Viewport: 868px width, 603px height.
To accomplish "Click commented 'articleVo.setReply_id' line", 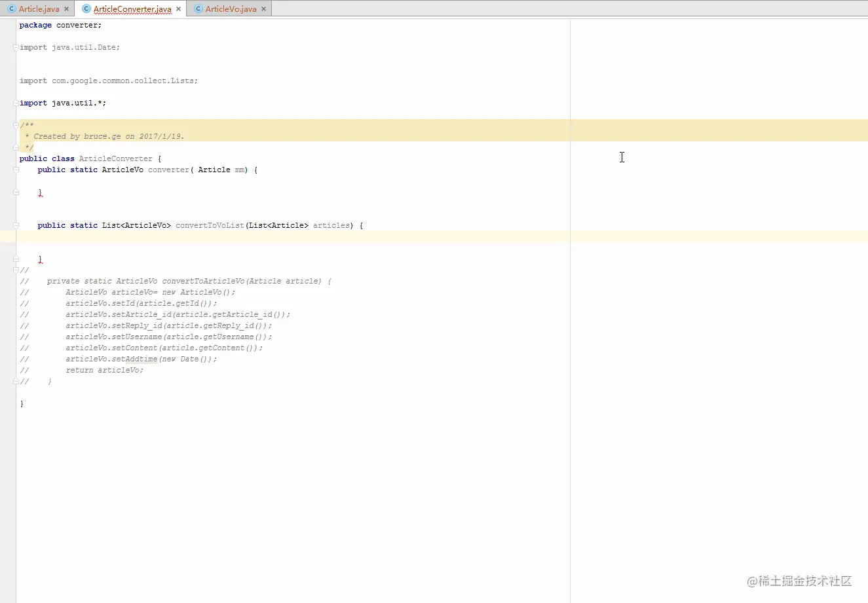I will [x=168, y=325].
